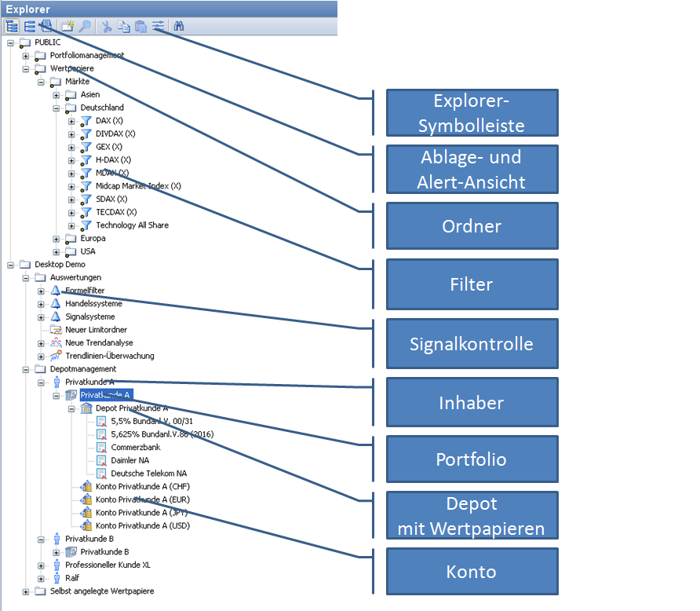This screenshot has width=700, height=611.
Task: Click the highlighted tree view button in toolbar
Action: pyautogui.click(x=12, y=26)
